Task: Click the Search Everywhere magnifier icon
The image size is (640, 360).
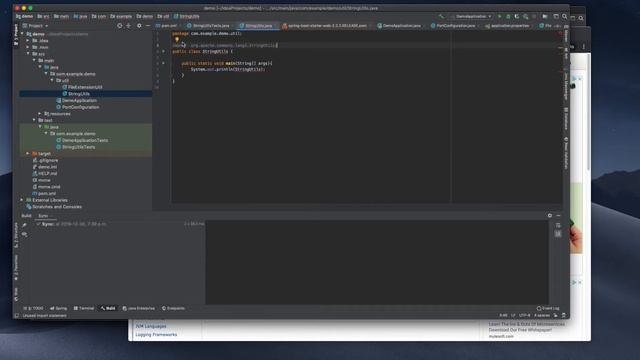Action: [x=564, y=16]
